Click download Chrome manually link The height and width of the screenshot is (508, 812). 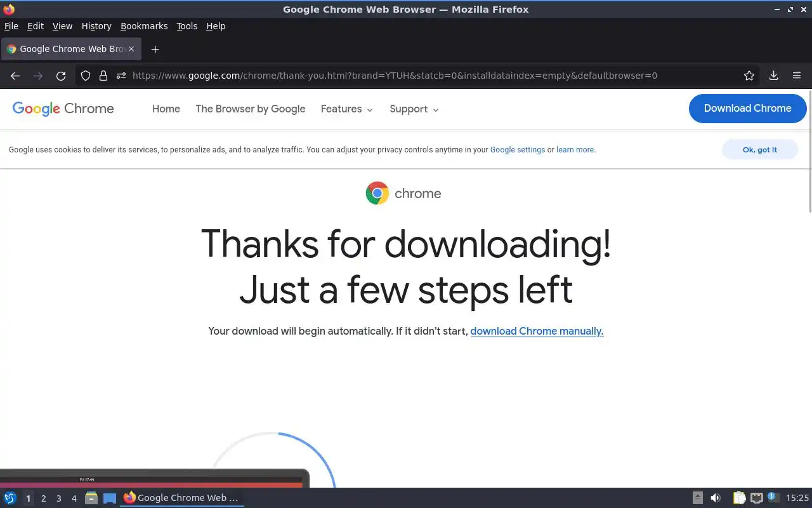point(537,331)
